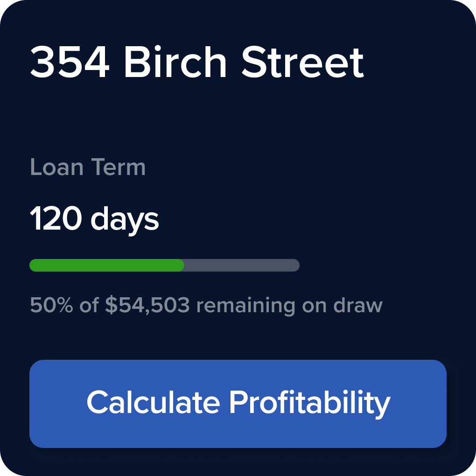
Task: Click the days unit next to 120
Action: tap(127, 217)
